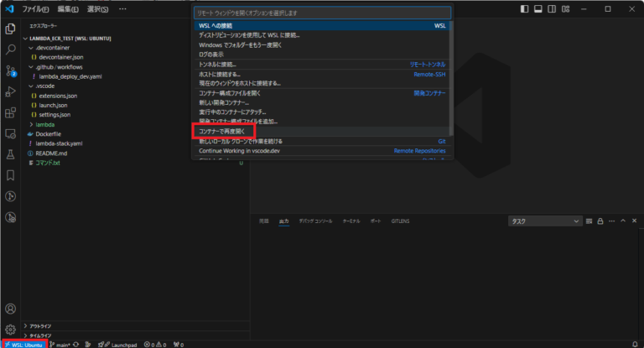Screen dimensions: 644x348
Task: Click the Synchronize Changes icon in status bar
Action: 76,345
